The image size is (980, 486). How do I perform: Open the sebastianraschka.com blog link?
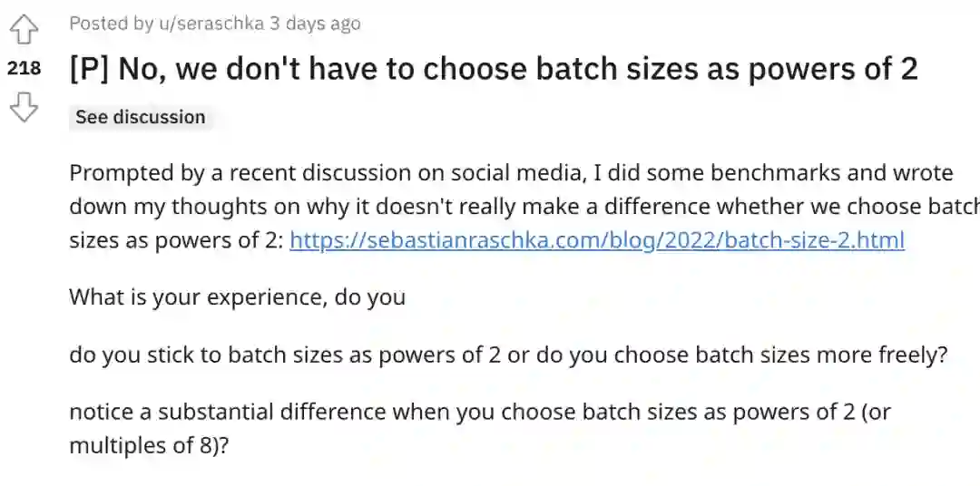tap(597, 240)
